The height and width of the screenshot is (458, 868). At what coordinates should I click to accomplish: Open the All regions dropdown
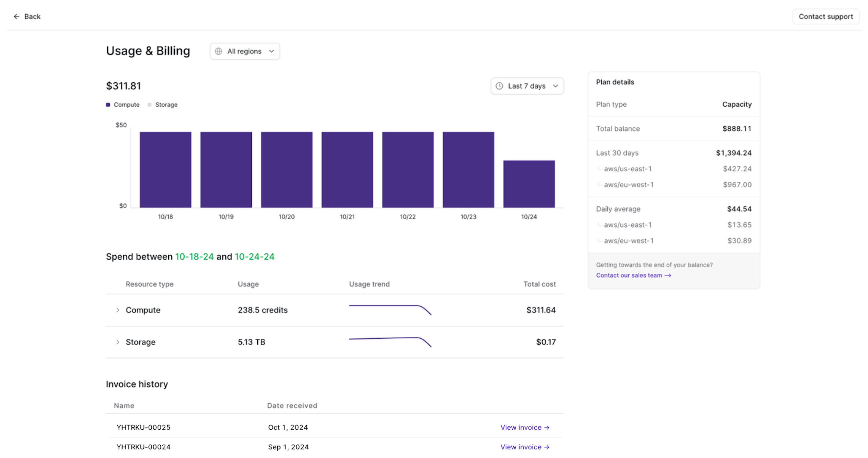pos(245,51)
